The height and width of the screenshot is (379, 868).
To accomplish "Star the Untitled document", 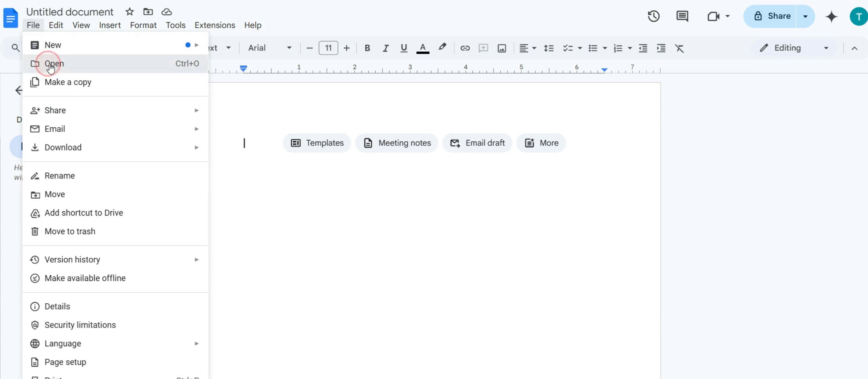I will 130,12.
